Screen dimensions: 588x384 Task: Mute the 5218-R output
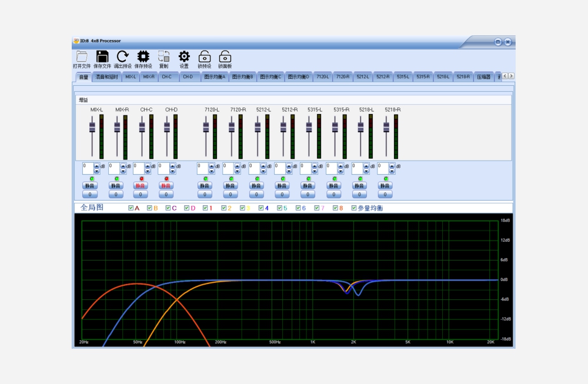pyautogui.click(x=385, y=186)
